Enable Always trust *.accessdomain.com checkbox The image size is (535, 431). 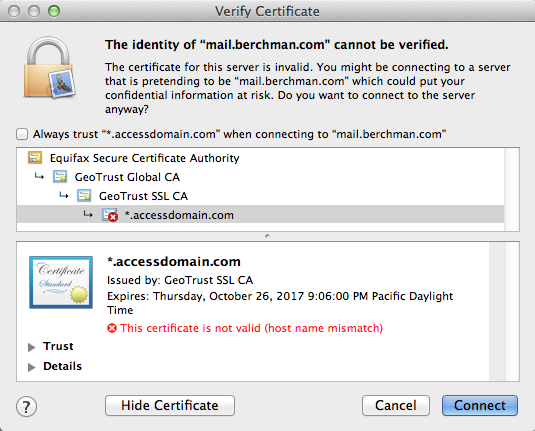point(22,134)
